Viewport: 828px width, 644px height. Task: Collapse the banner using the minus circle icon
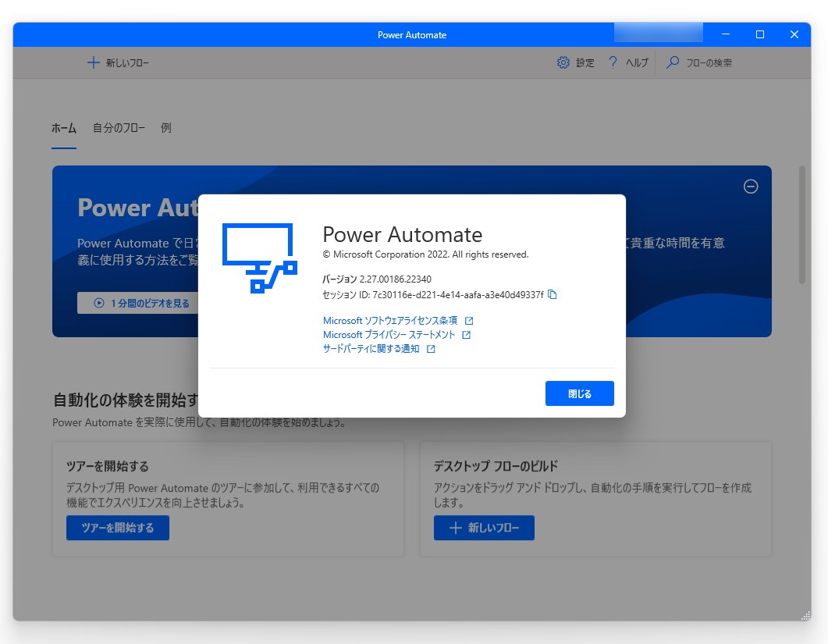pos(750,187)
